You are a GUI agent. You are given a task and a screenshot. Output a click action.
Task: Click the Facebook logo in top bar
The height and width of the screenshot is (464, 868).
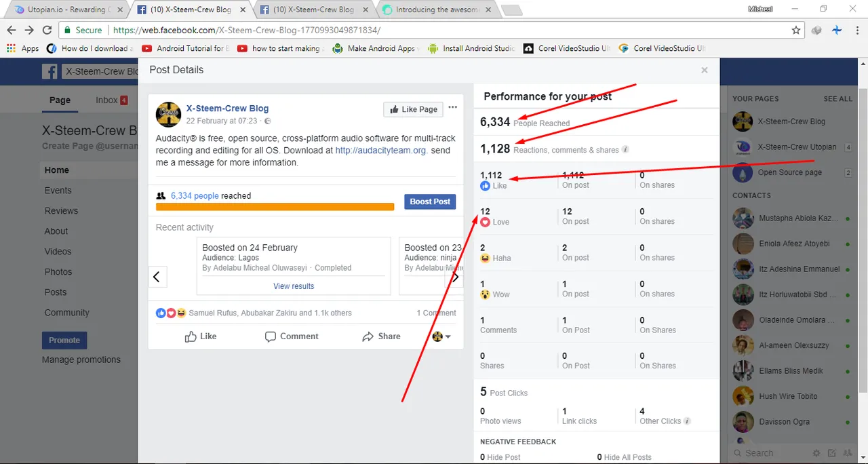(49, 71)
